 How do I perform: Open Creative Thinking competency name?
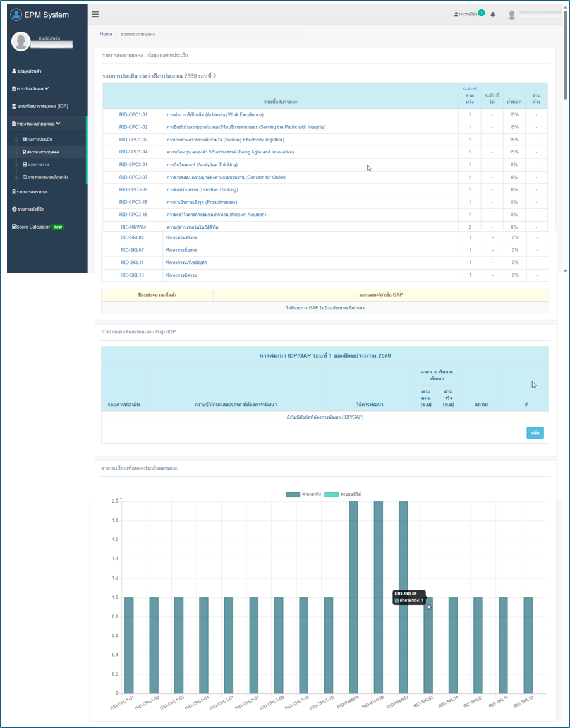click(x=203, y=190)
